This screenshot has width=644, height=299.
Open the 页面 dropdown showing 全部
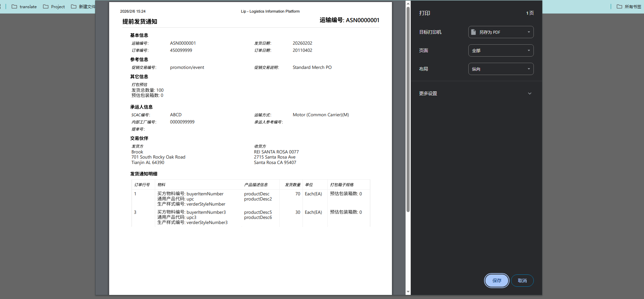tap(501, 50)
